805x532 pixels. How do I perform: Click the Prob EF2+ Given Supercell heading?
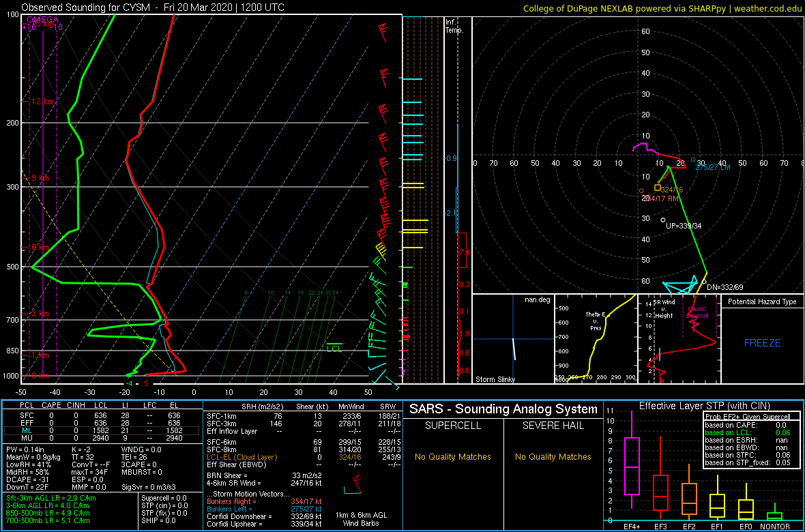[x=748, y=417]
